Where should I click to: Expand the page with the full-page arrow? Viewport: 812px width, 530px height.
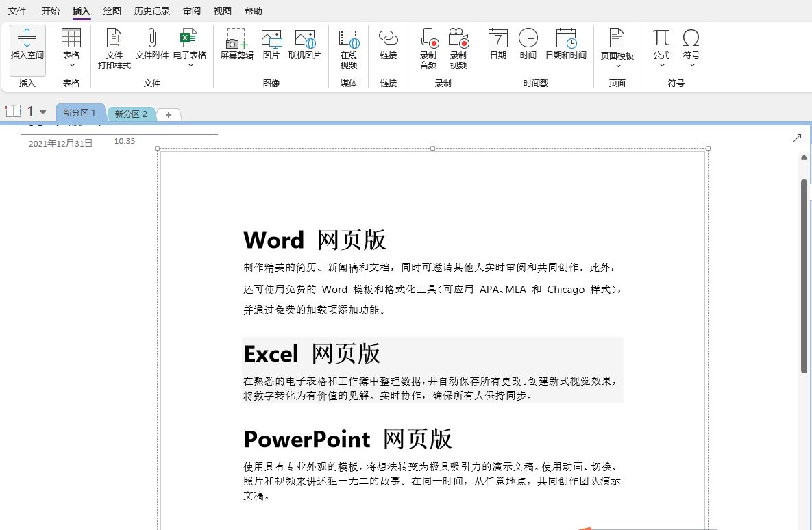tap(796, 138)
